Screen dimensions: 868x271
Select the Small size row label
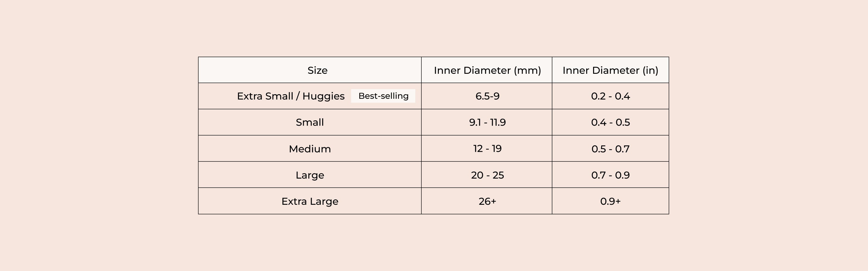click(310, 122)
